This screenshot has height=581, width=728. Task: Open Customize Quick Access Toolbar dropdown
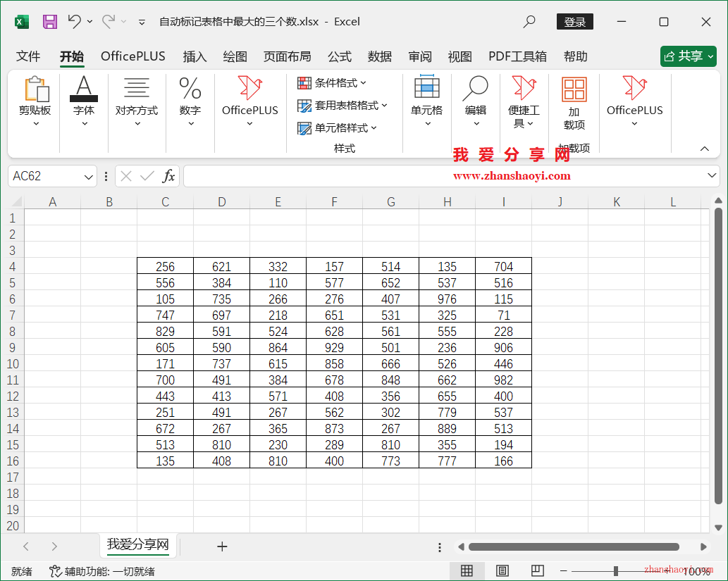(142, 22)
